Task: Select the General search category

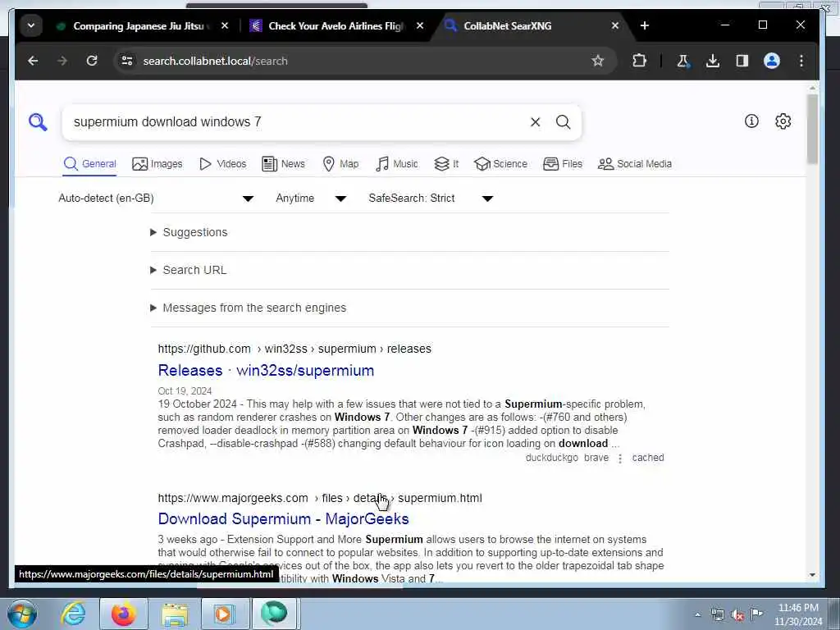Action: click(x=89, y=164)
